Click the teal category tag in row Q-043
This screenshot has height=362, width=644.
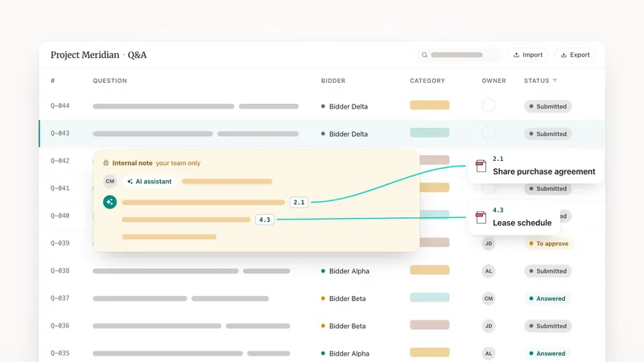point(430,133)
